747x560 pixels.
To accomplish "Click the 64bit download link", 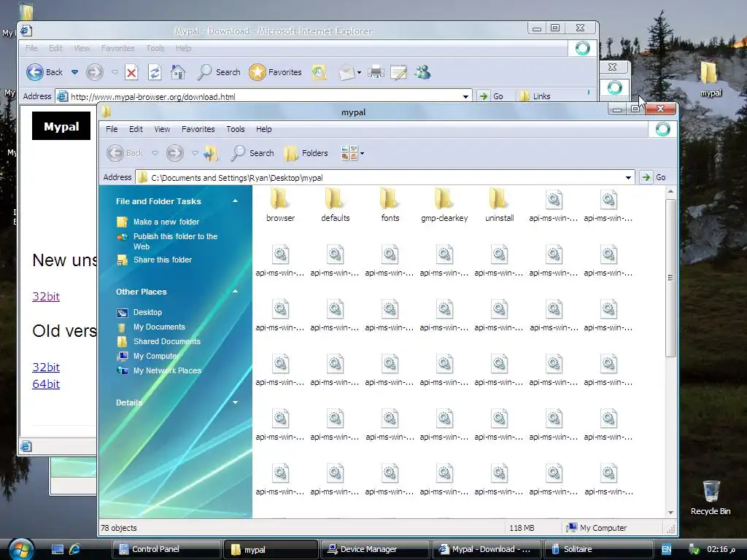I will (46, 384).
